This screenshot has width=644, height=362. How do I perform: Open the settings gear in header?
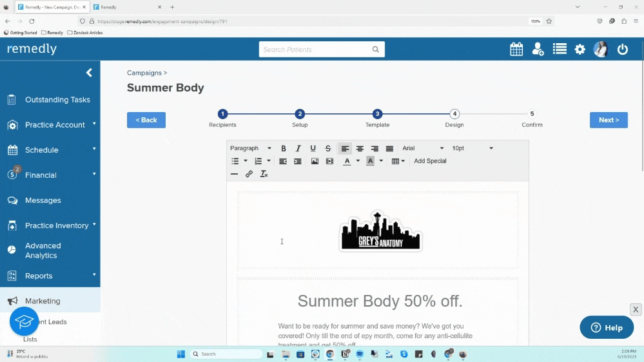click(x=580, y=49)
